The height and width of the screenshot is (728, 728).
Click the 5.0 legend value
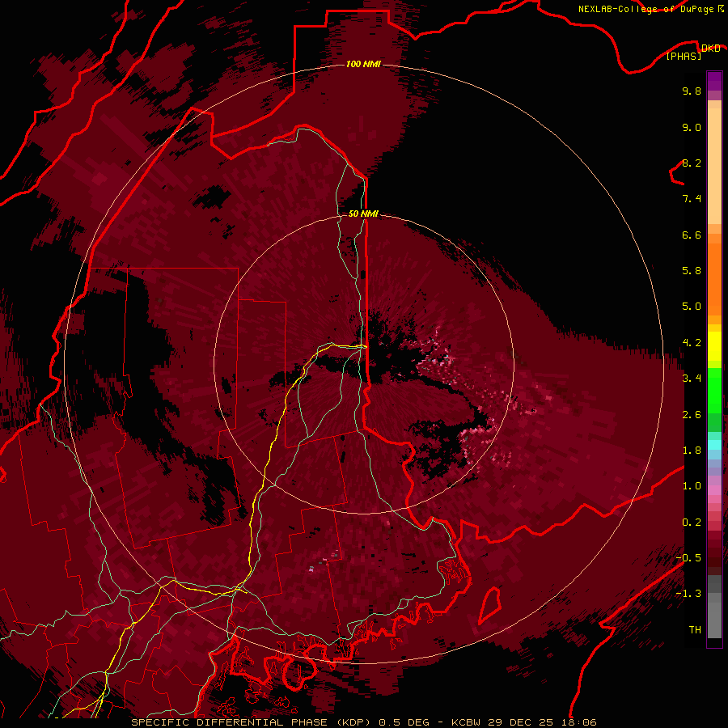(692, 307)
